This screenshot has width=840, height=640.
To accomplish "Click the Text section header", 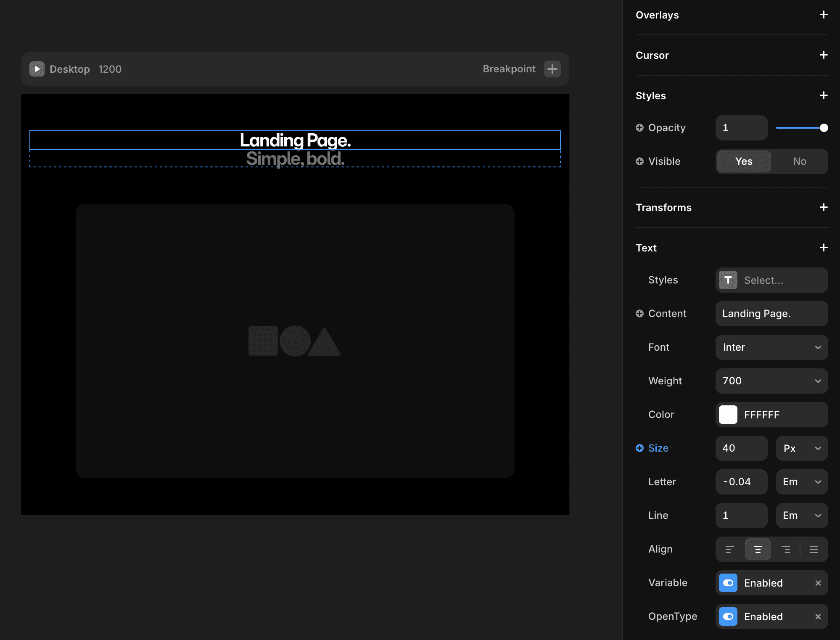I will [x=646, y=248].
